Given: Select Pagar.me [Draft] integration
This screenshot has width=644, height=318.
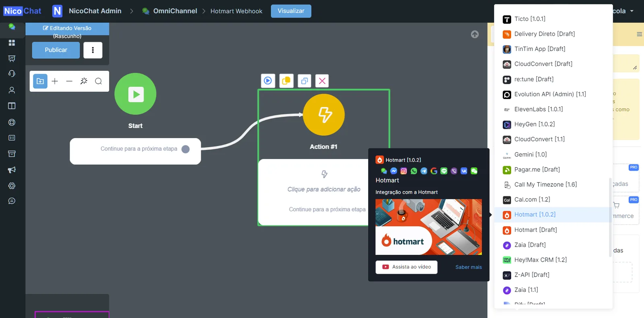Looking at the screenshot, I should [553, 169].
